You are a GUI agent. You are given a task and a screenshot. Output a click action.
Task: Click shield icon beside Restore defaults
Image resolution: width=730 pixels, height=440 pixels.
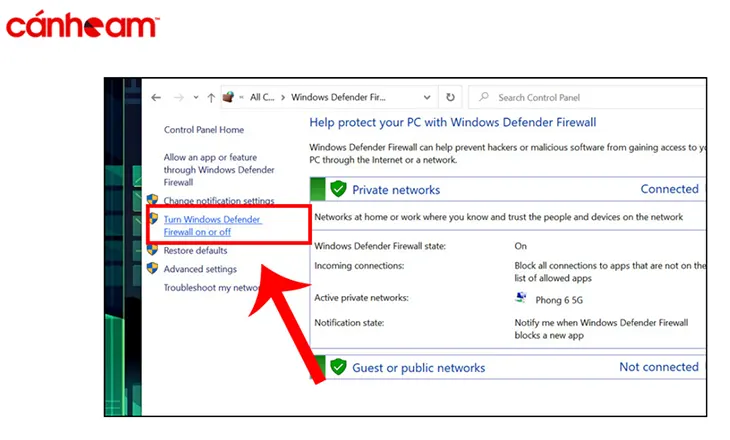152,250
